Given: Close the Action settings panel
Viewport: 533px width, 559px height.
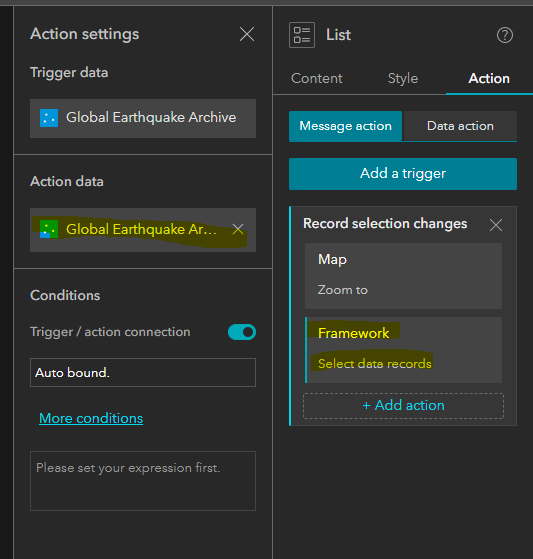Looking at the screenshot, I should pyautogui.click(x=247, y=34).
